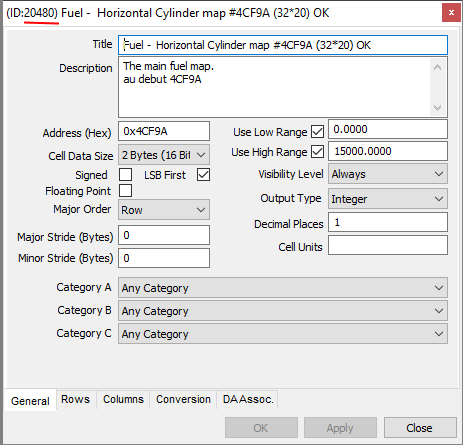Image resolution: width=463 pixels, height=445 pixels.
Task: Open the Visibility Level dropdown
Action: [x=388, y=174]
